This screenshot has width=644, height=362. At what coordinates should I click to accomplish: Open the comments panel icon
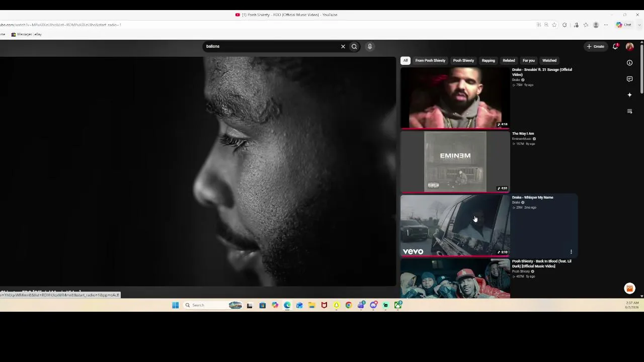pos(629,79)
